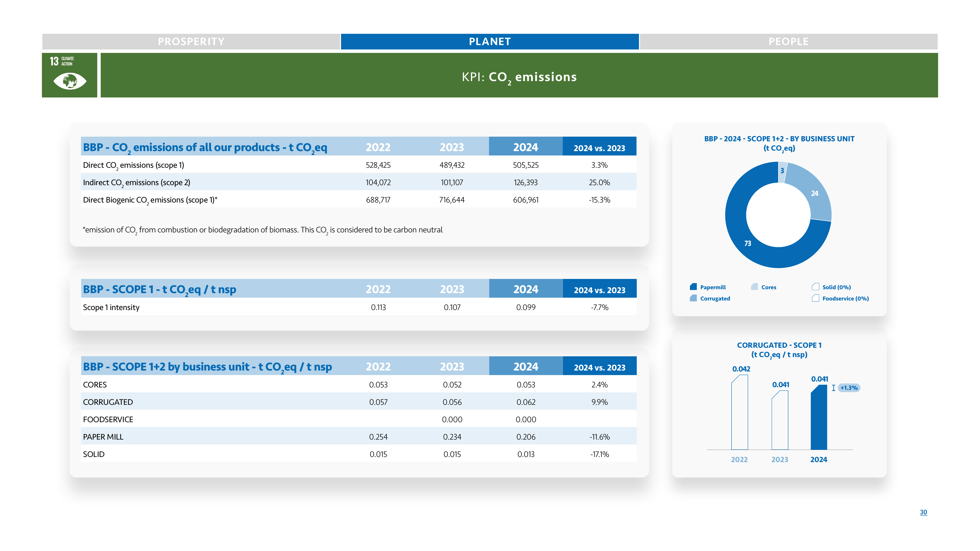Screen dimensions: 980x551
Task: Click the value 505,525
Action: pos(526,165)
